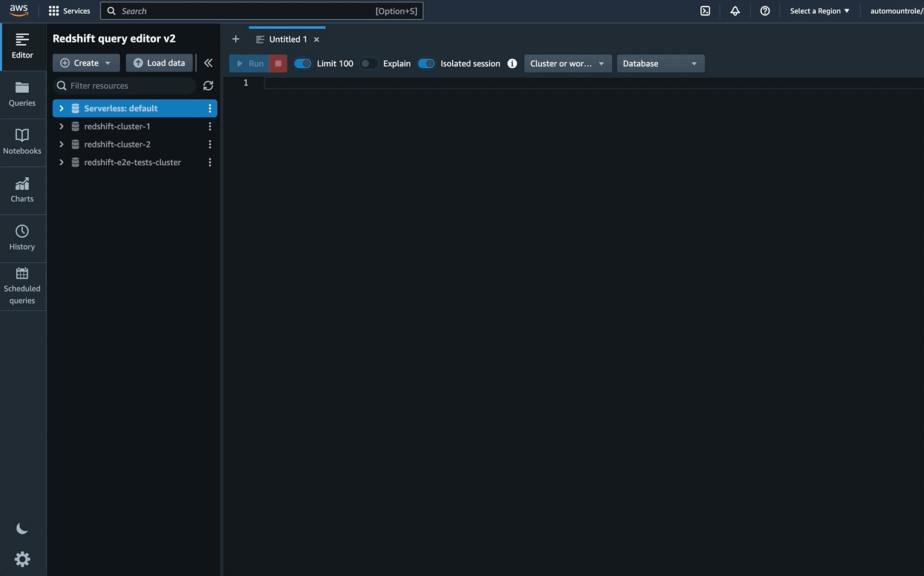Viewport: 924px width, 576px height.
Task: Open the Database dropdown
Action: [x=661, y=63]
